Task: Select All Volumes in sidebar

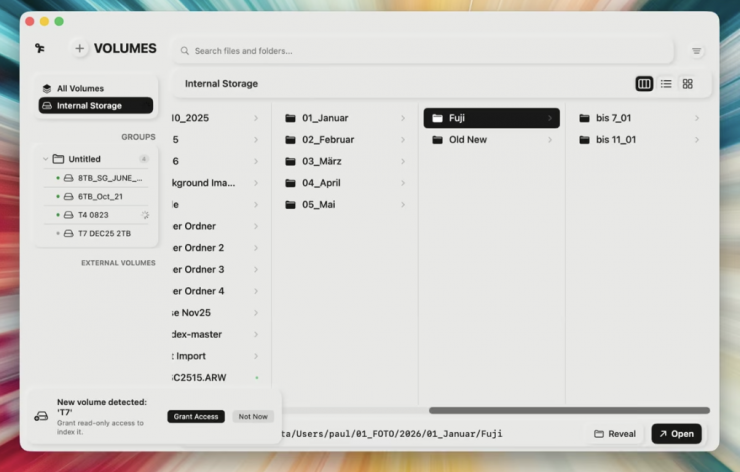Action: [x=80, y=88]
